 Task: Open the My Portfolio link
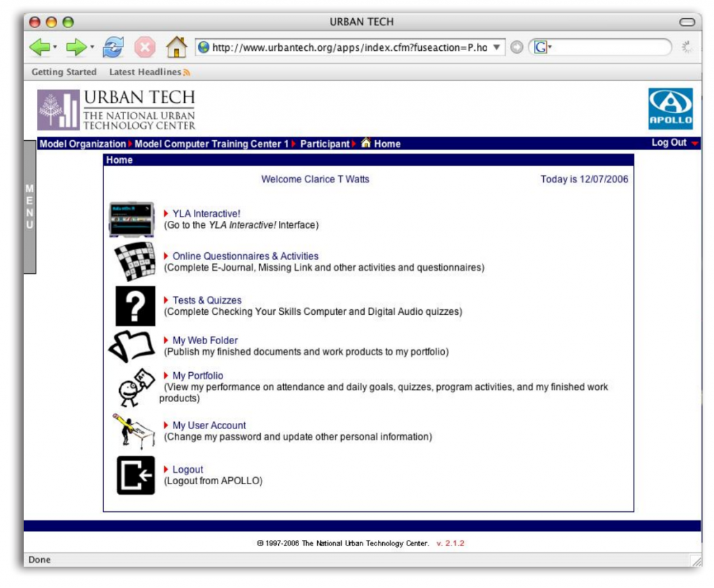tap(197, 376)
